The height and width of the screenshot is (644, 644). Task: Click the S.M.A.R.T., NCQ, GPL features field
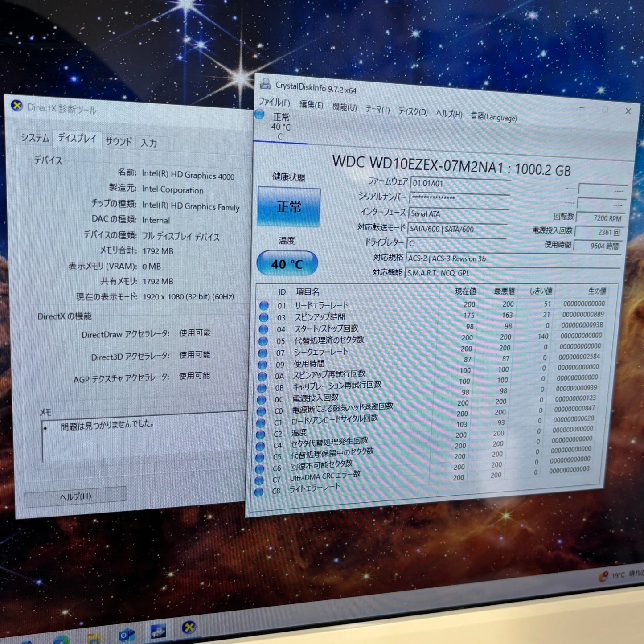(512, 273)
